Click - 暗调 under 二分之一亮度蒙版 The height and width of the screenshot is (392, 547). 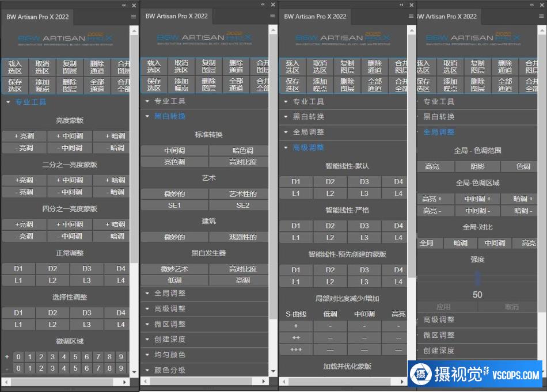pyautogui.click(x=115, y=192)
